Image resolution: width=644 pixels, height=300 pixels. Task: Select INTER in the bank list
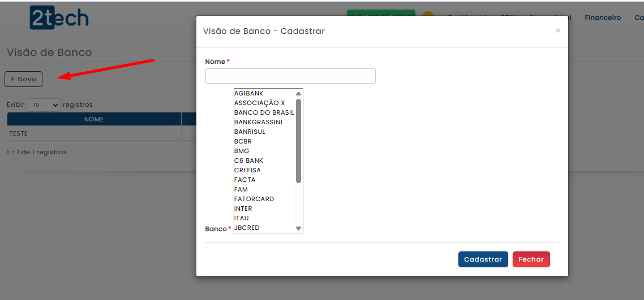click(243, 208)
